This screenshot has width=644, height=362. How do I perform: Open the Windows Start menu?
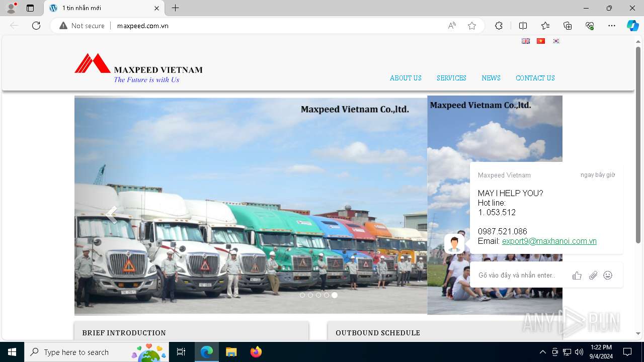coord(12,352)
